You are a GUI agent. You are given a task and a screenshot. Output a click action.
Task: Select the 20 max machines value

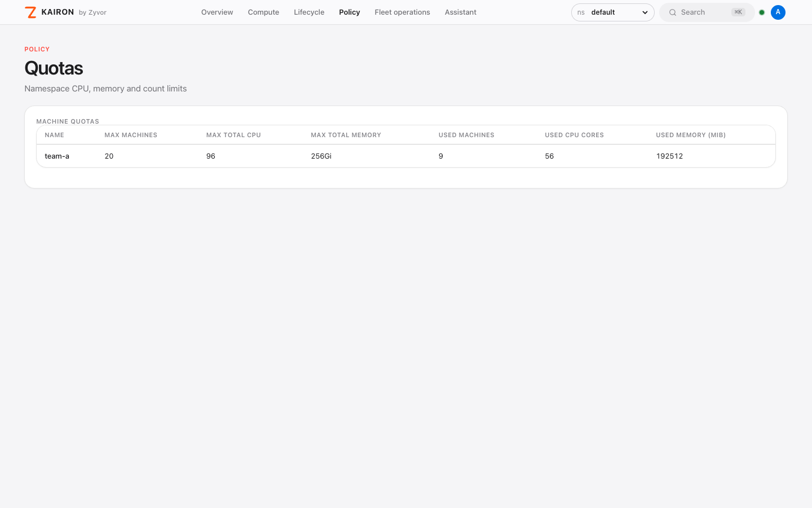click(x=109, y=156)
